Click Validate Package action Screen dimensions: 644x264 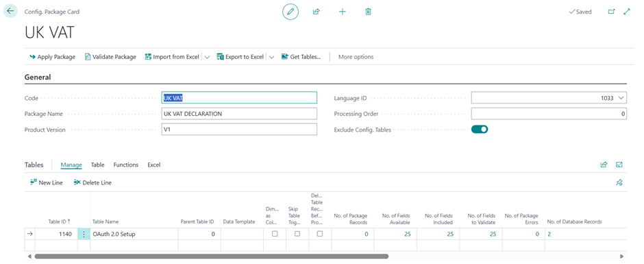pyautogui.click(x=110, y=57)
